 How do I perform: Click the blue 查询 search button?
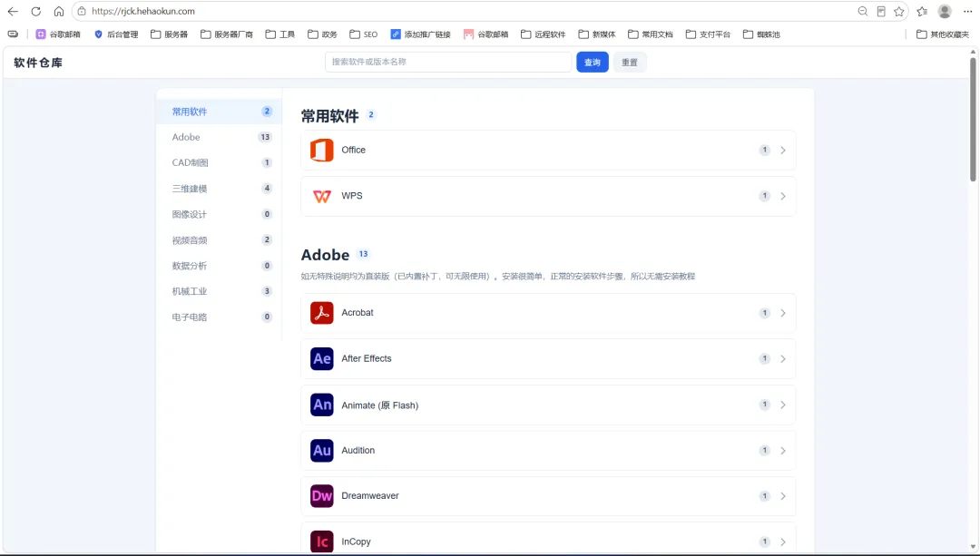[x=592, y=62]
